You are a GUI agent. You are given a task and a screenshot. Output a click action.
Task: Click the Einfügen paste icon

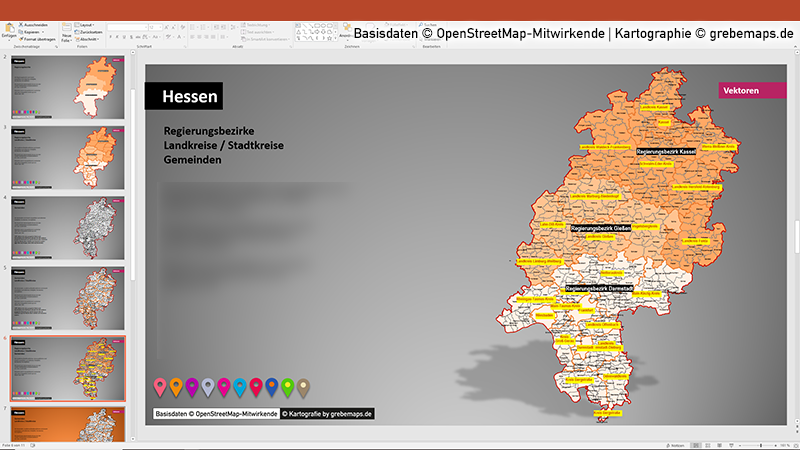coord(8,29)
